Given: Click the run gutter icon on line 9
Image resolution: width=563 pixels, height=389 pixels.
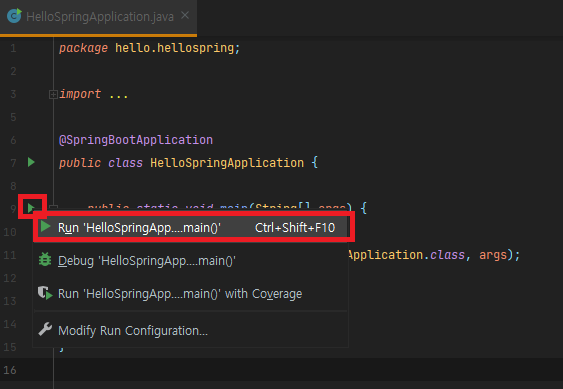Looking at the screenshot, I should click(31, 208).
